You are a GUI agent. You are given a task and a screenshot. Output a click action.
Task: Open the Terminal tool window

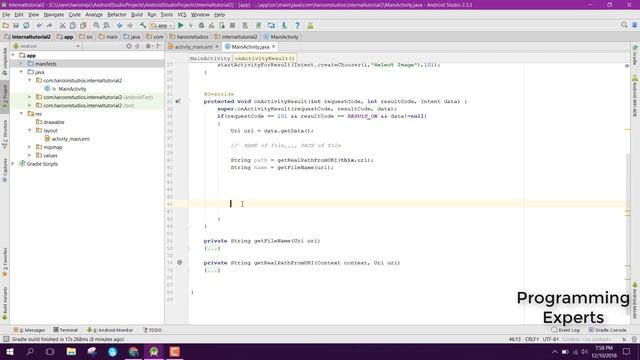click(65, 330)
